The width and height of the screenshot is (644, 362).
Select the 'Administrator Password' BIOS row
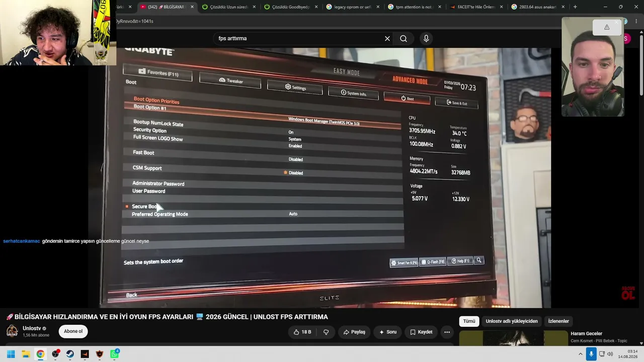pyautogui.click(x=263, y=184)
